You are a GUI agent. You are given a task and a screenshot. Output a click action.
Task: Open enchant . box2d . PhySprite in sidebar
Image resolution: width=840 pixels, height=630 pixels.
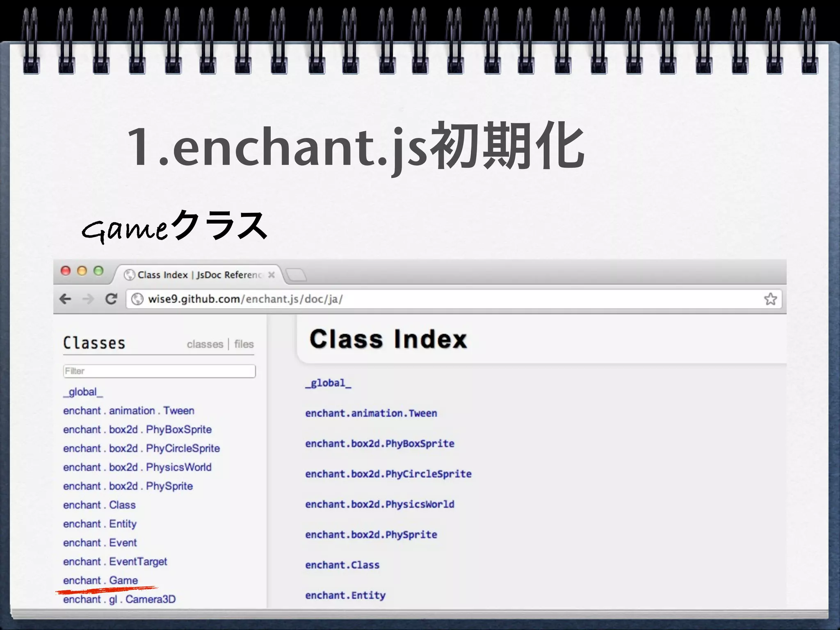[x=128, y=486]
